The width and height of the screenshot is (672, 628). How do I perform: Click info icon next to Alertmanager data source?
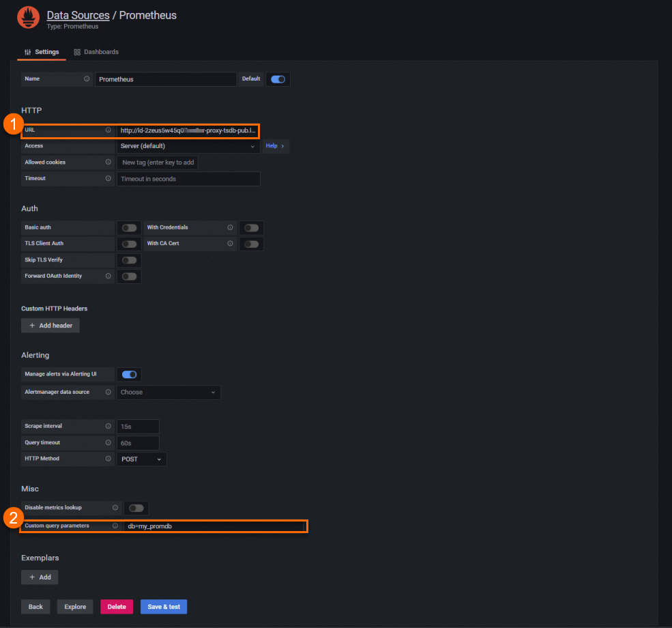pos(108,392)
